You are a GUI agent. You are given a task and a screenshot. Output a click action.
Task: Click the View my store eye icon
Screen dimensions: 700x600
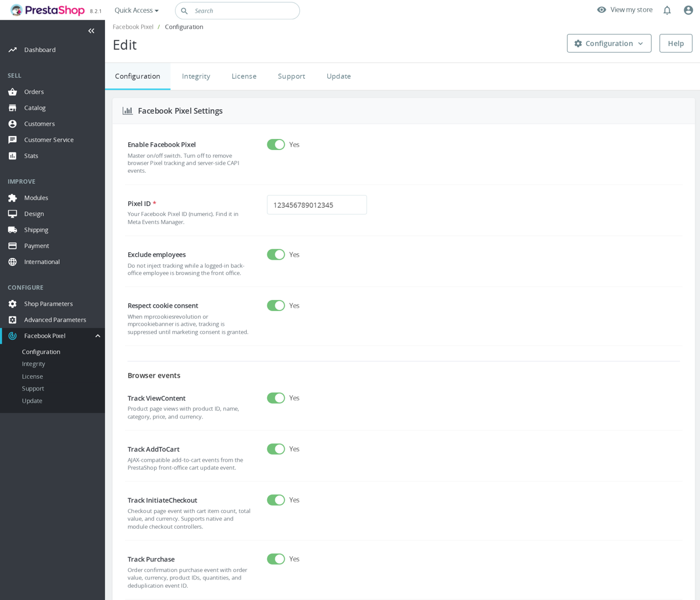[601, 10]
